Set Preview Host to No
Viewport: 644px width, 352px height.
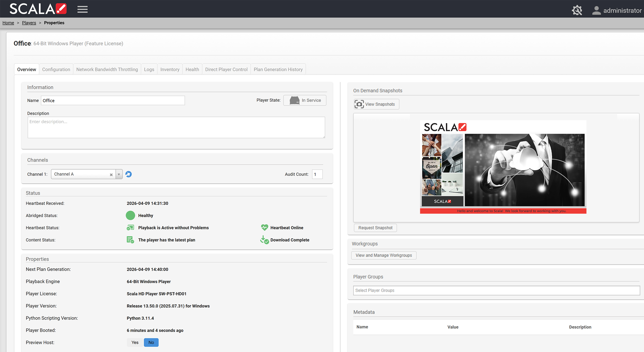coord(151,342)
